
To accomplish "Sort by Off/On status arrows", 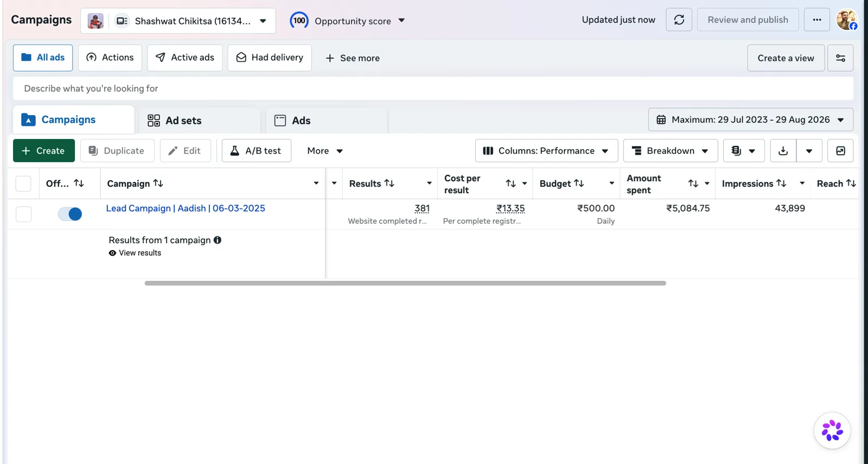I will [x=79, y=183].
